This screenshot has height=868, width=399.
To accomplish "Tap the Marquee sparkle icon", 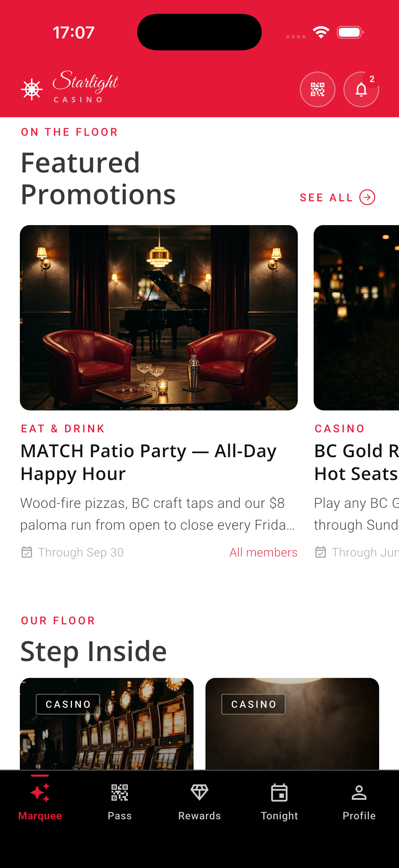I will pyautogui.click(x=40, y=792).
